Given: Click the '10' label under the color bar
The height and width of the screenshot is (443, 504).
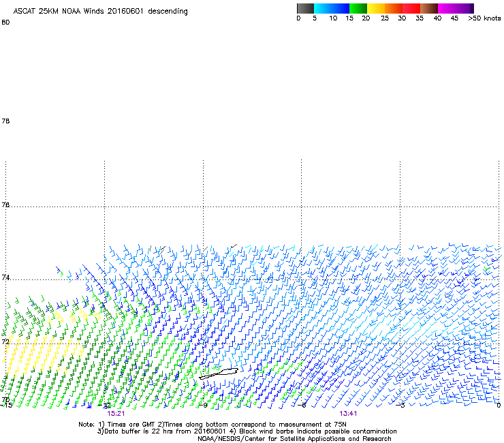Looking at the screenshot, I should 333,18.
